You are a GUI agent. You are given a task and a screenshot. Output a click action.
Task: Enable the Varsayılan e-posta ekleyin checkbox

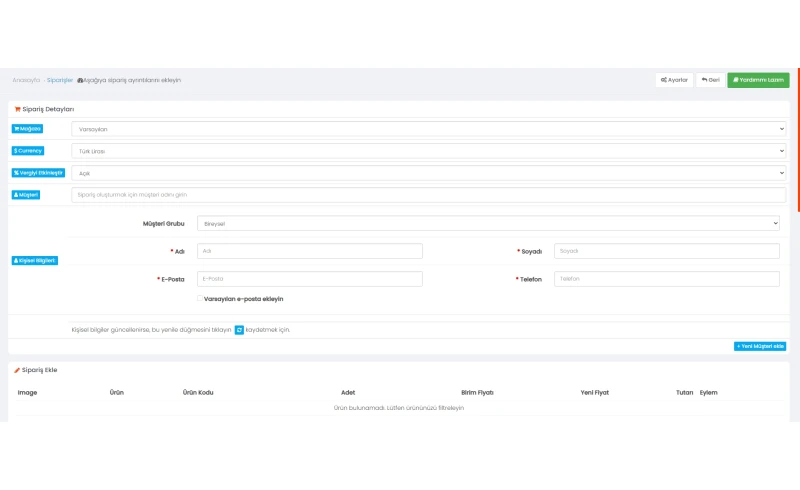point(200,298)
